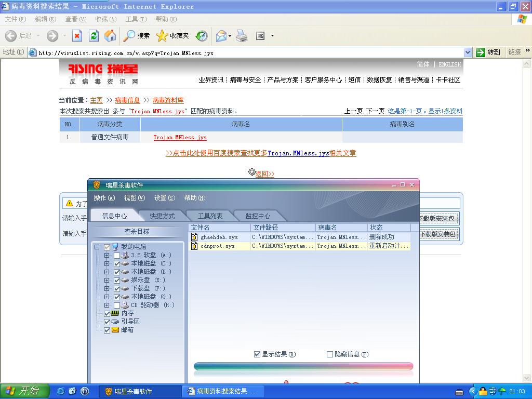Open the address bar dropdown arrow
The width and height of the screenshot is (532, 399).
[468, 52]
